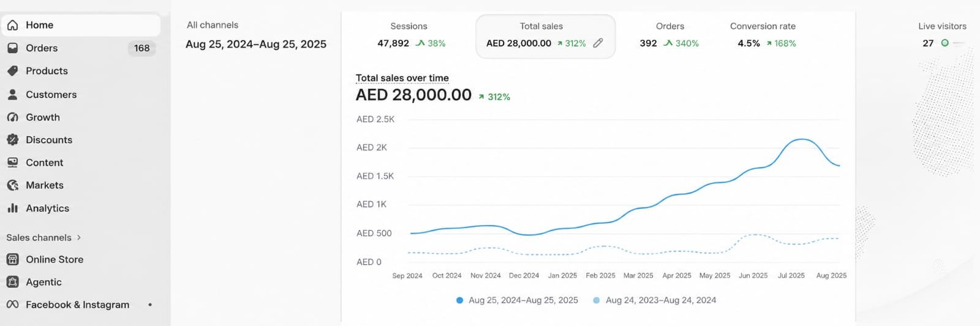The image size is (980, 326).
Task: Click the Orders metric trend arrow icon
Action: point(668,43)
